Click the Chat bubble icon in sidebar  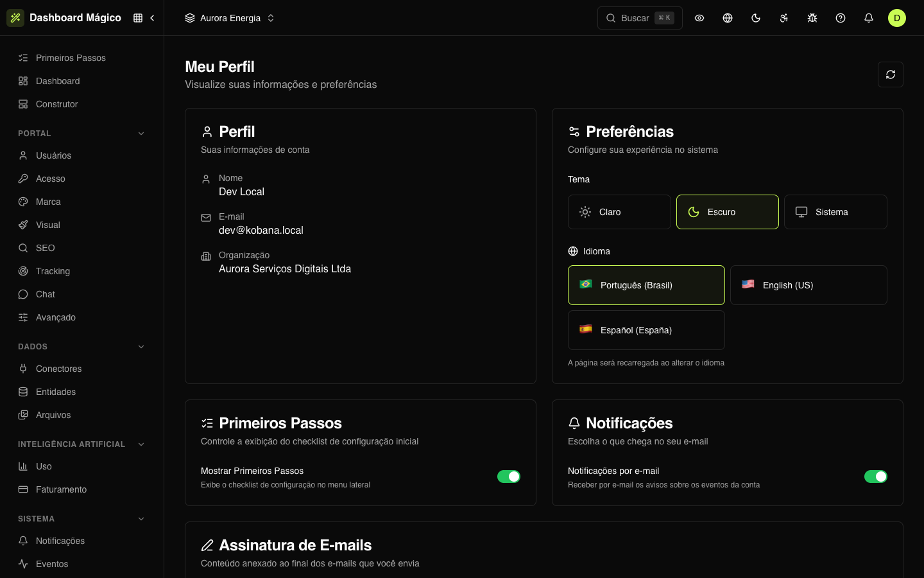click(23, 294)
